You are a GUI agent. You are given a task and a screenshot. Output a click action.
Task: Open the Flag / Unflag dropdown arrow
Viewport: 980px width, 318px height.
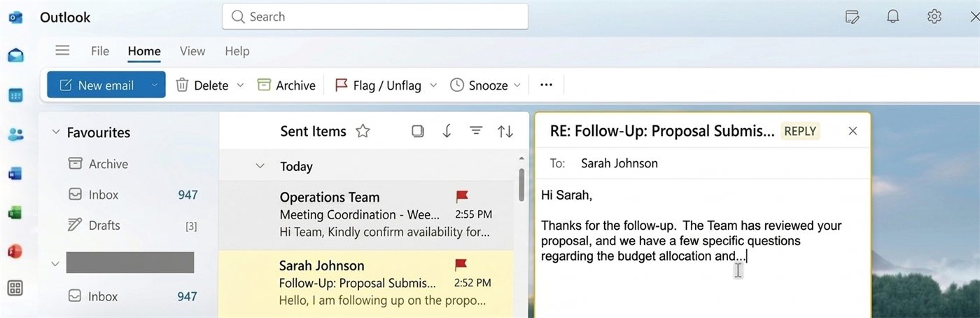(x=433, y=85)
